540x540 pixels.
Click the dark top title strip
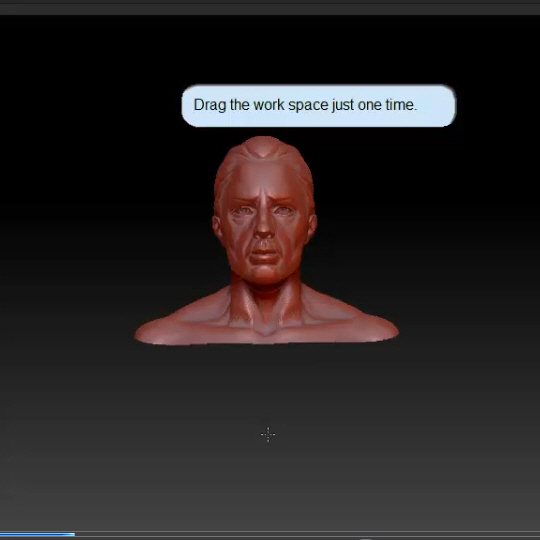point(270,8)
